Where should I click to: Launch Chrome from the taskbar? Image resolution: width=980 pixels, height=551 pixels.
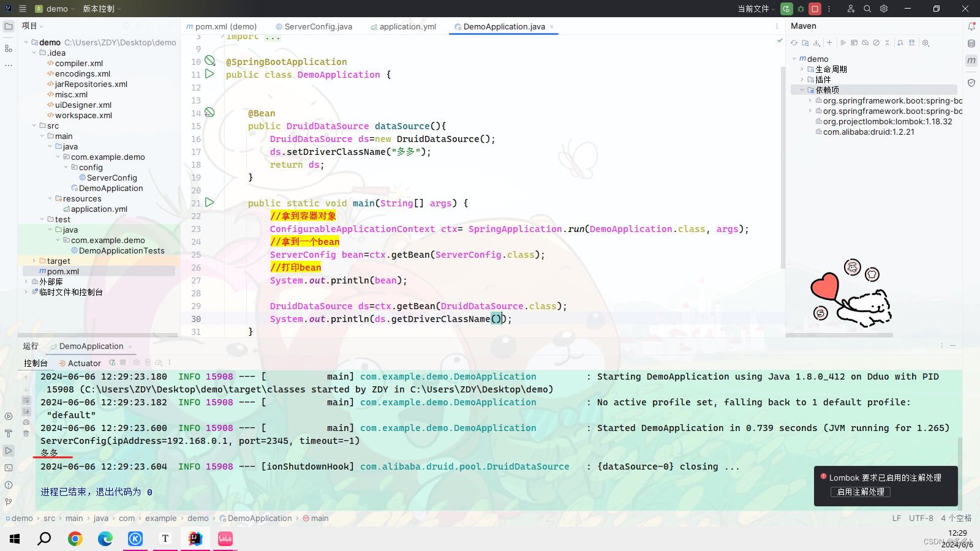tap(75, 539)
